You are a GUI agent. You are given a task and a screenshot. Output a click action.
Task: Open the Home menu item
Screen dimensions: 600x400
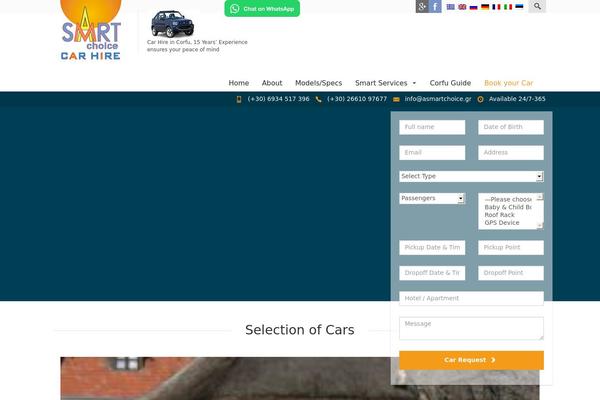tap(239, 83)
